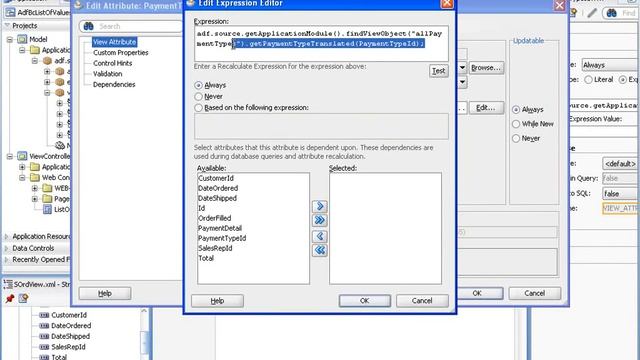This screenshot has width=640, height=360.
Task: Select Custom Properties in Edit Attribute sidebar
Action: click(x=120, y=53)
